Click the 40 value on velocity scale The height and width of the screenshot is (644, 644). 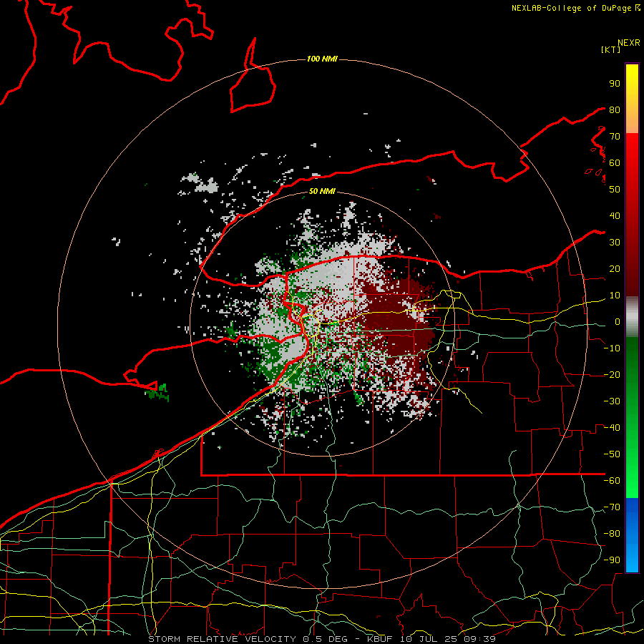(x=615, y=216)
